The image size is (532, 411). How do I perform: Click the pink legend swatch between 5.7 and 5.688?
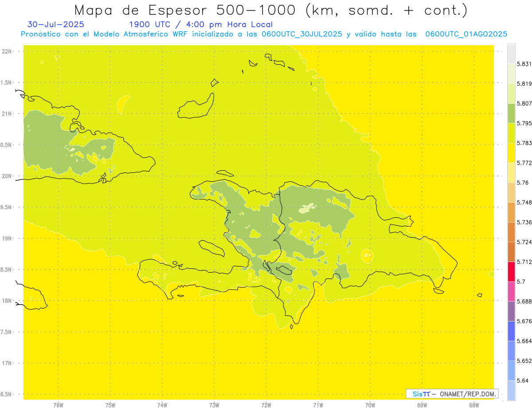pos(511,291)
